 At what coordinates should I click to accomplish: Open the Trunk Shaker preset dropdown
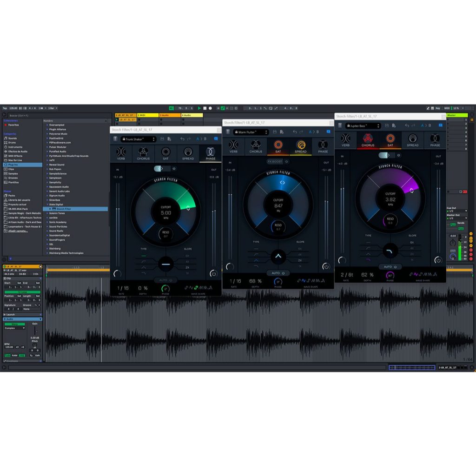[139, 139]
